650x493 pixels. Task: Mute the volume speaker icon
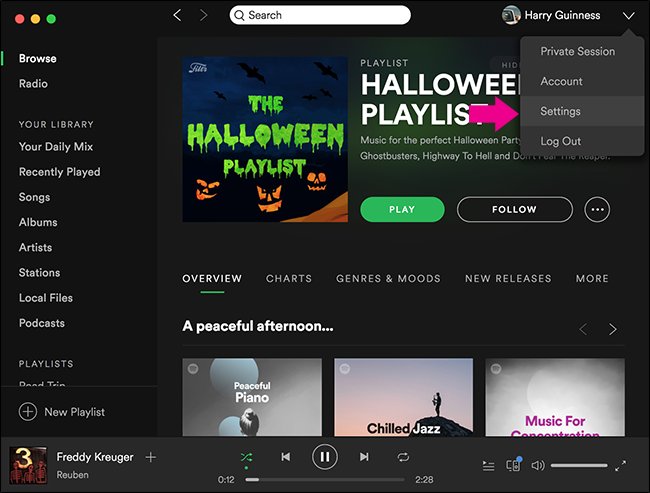[538, 465]
